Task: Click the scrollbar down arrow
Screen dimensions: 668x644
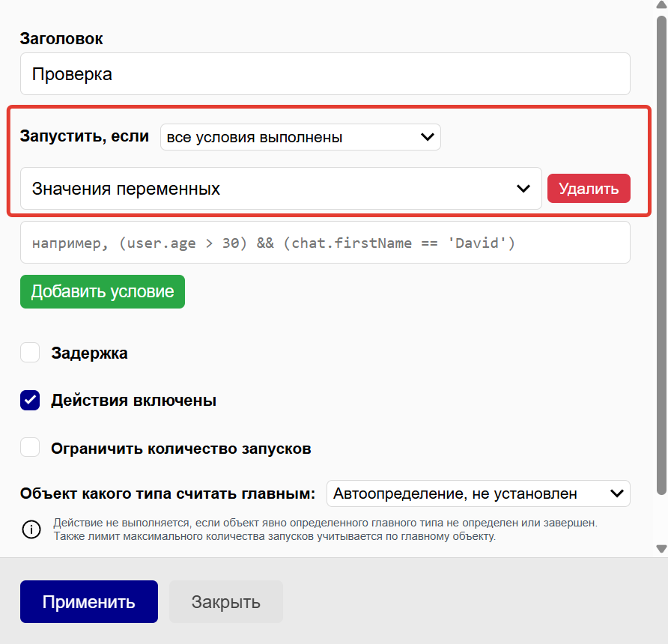Action: pos(661,549)
